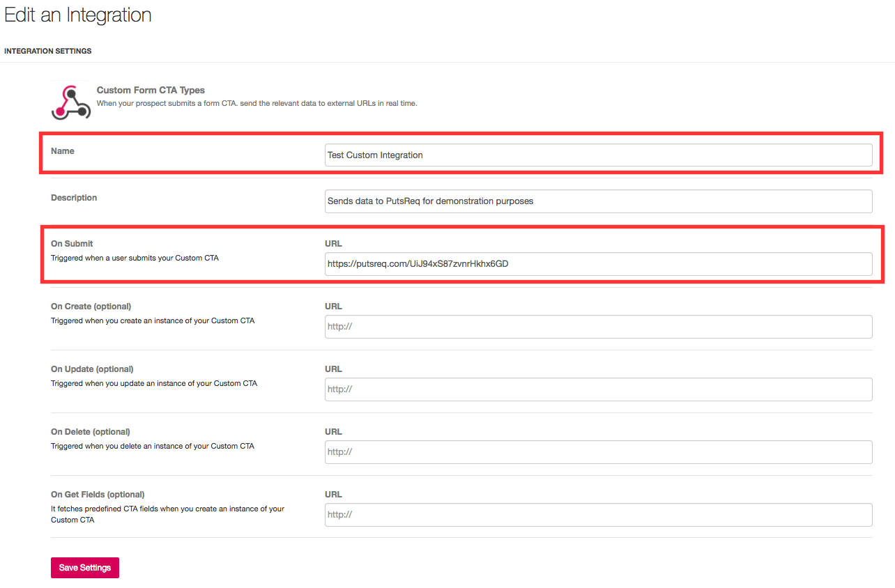The height and width of the screenshot is (588, 895).
Task: Click the On Update URL field
Action: click(x=598, y=389)
